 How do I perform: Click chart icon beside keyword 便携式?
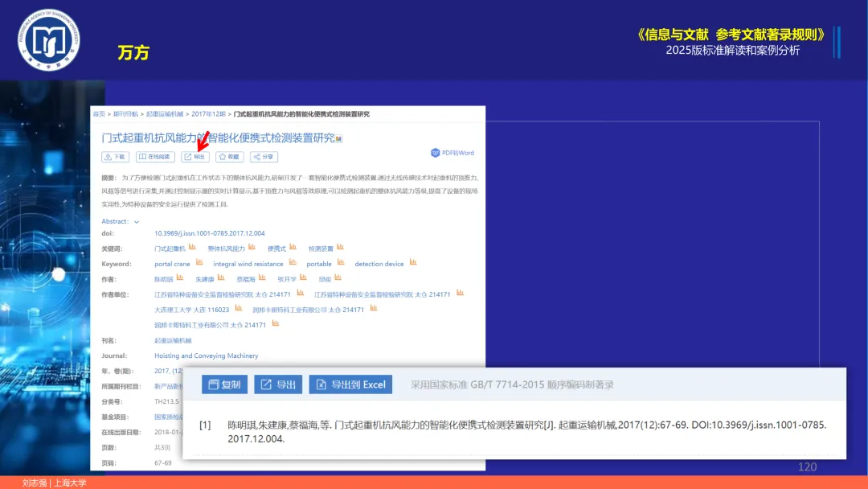(x=293, y=247)
